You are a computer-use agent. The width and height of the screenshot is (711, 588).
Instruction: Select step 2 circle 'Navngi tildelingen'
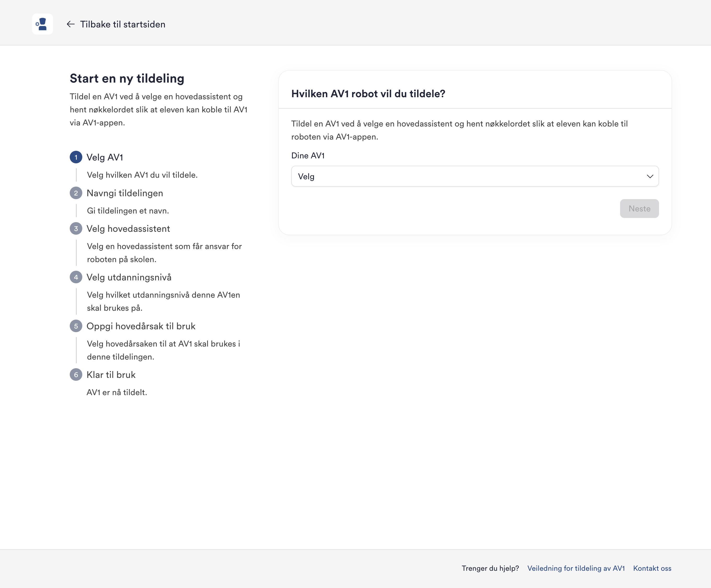76,193
